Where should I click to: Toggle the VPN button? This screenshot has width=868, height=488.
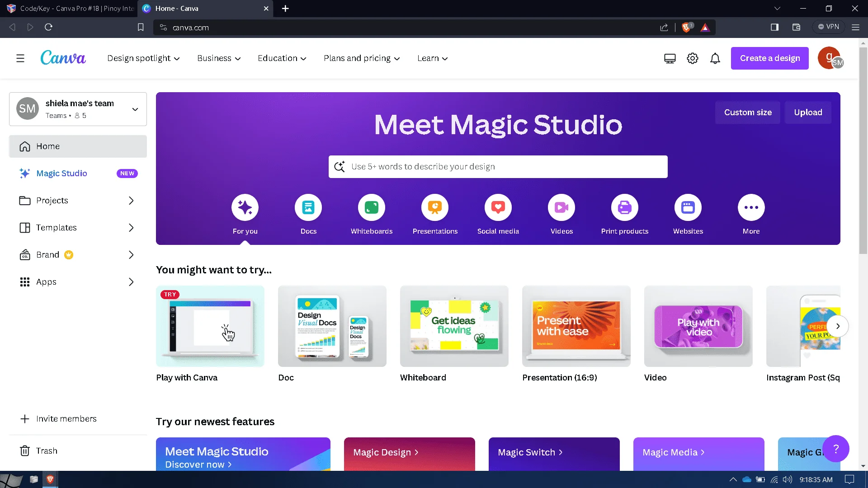tap(829, 27)
